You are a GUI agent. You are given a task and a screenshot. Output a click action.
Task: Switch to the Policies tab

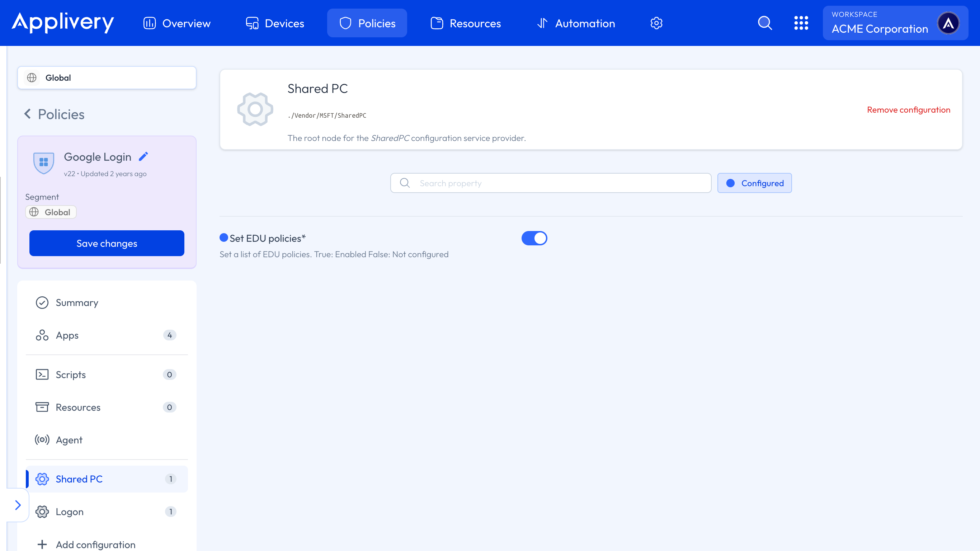tap(367, 23)
